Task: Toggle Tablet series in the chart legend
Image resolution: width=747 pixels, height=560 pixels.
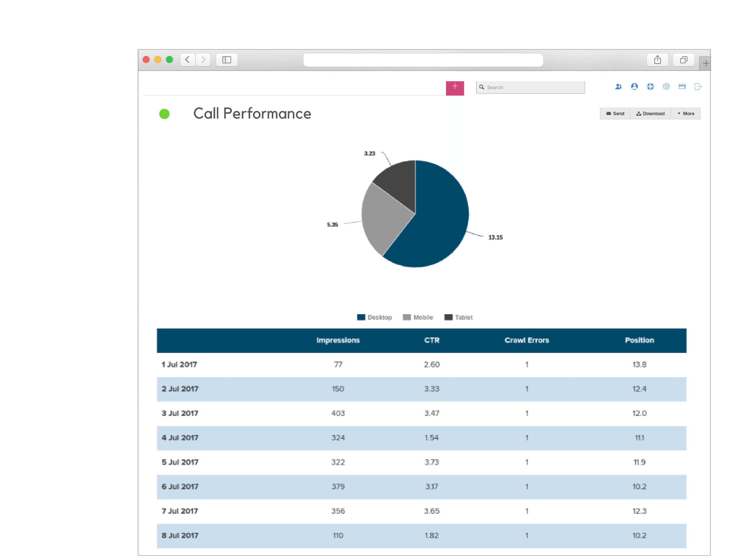Action: pos(459,317)
